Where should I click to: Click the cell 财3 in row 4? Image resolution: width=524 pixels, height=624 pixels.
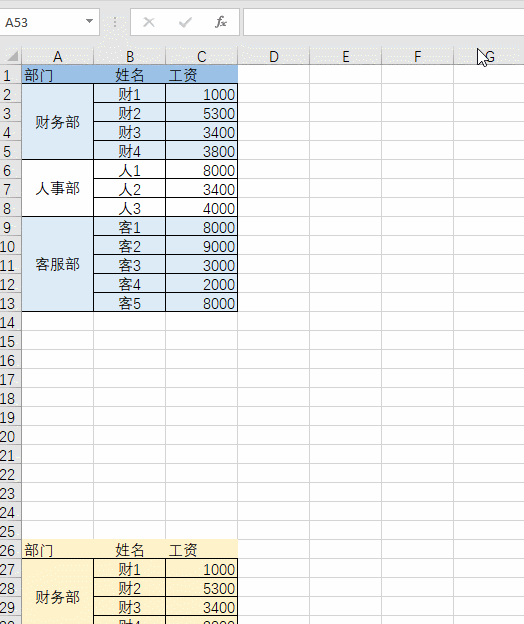pyautogui.click(x=130, y=132)
